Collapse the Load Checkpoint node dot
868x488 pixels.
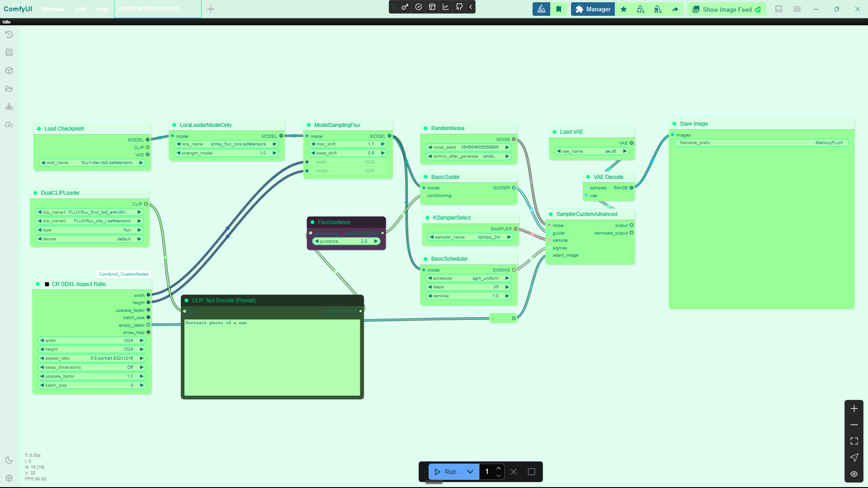coord(39,129)
